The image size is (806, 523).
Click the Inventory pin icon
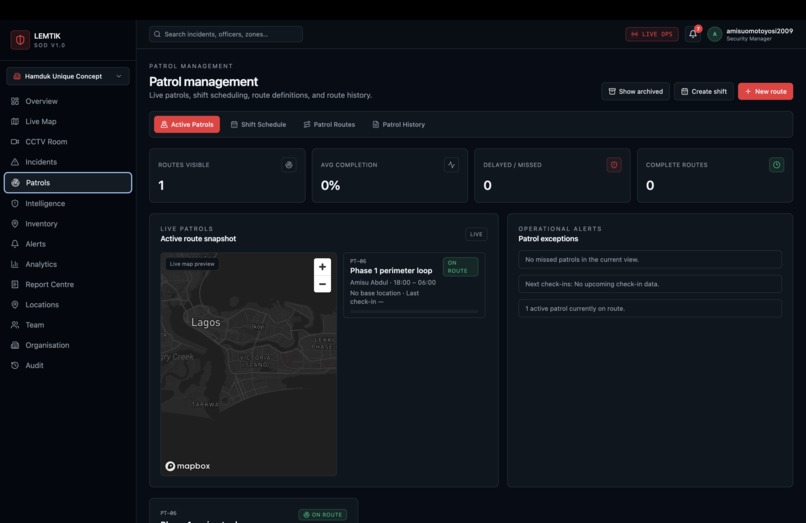point(15,224)
